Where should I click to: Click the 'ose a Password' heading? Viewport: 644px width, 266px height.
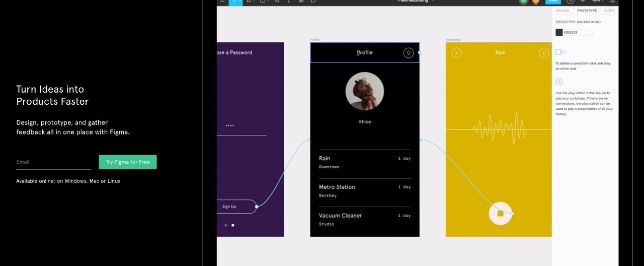coord(234,52)
